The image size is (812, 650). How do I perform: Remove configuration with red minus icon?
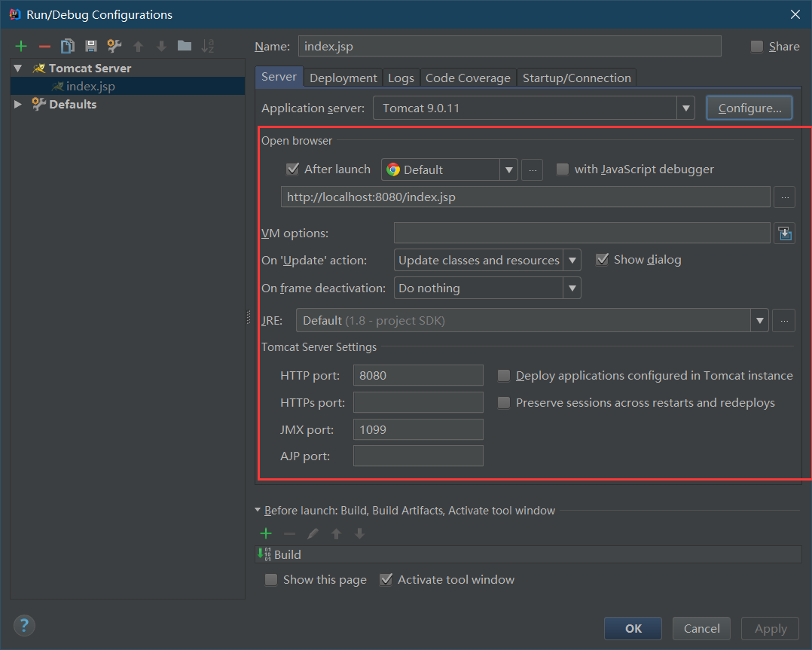pos(44,47)
